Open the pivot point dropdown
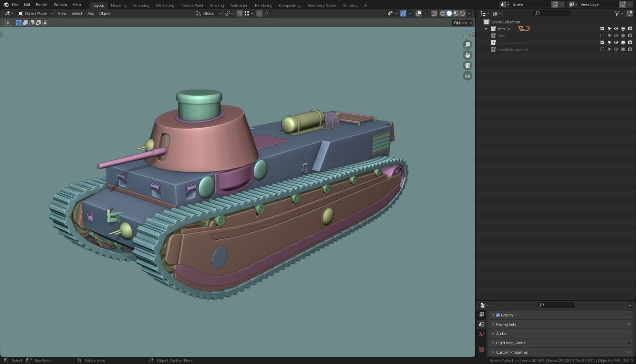The height and width of the screenshot is (364, 636). pos(229,13)
